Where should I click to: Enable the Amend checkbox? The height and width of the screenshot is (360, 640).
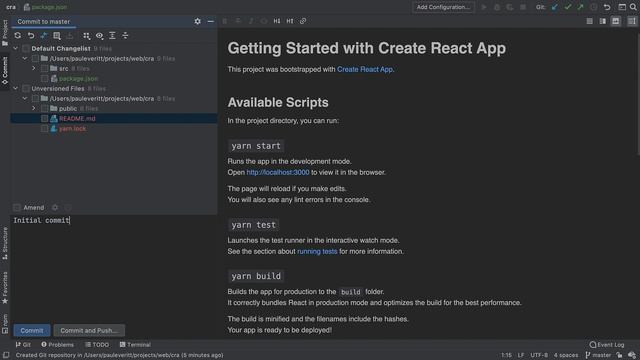[x=17, y=207]
